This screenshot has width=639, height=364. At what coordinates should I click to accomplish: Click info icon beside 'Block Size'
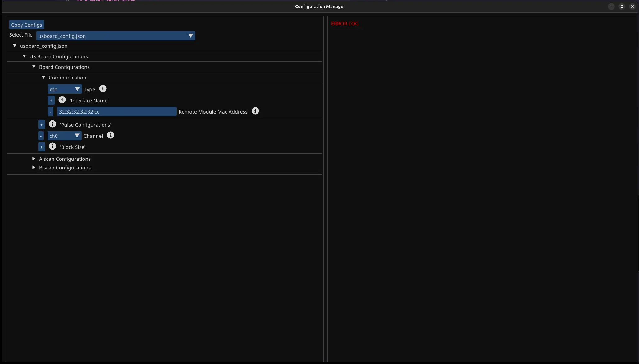(x=52, y=146)
